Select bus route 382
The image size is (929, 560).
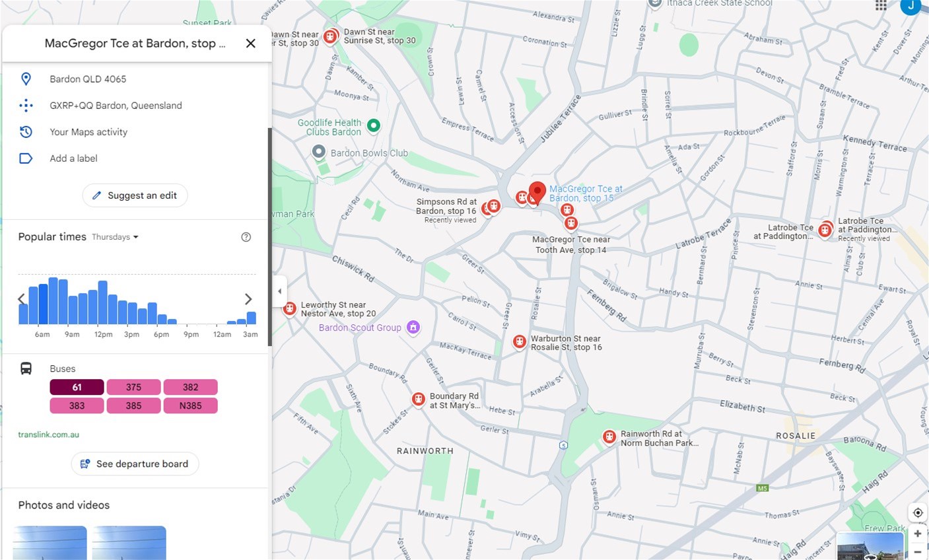click(x=191, y=387)
